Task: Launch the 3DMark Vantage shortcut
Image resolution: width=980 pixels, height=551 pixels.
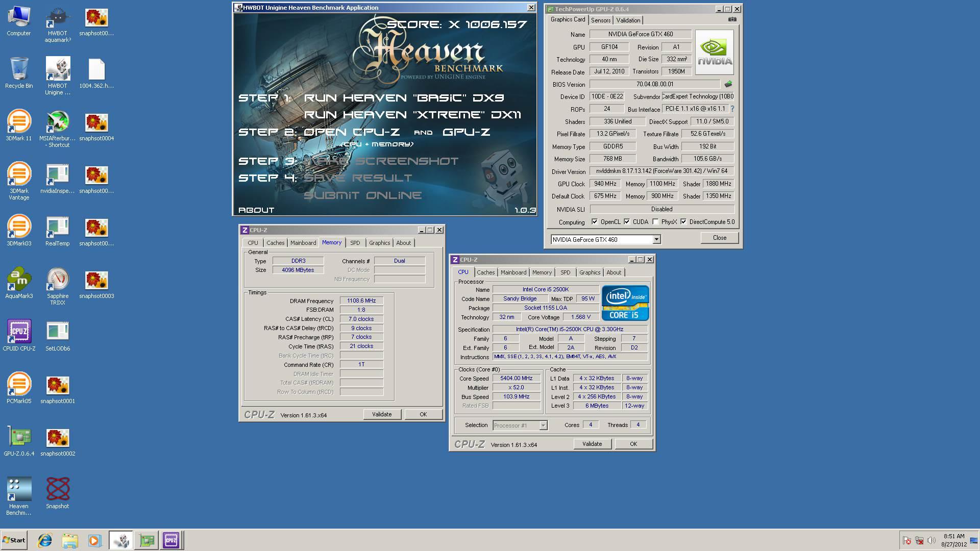Action: 19,181
